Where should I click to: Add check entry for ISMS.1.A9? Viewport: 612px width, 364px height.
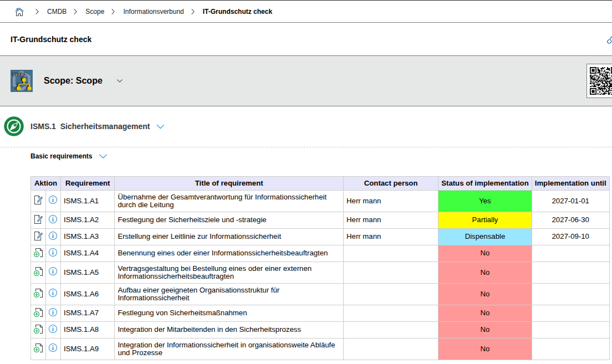(38, 348)
